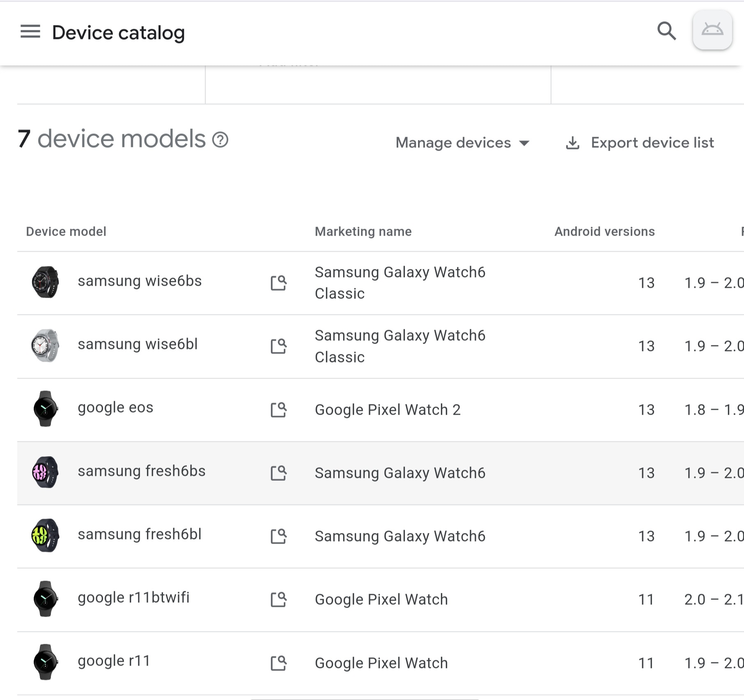Screen dimensions: 744x700
Task: Select the 'samsung wise6bs' device name
Action: pos(140,281)
